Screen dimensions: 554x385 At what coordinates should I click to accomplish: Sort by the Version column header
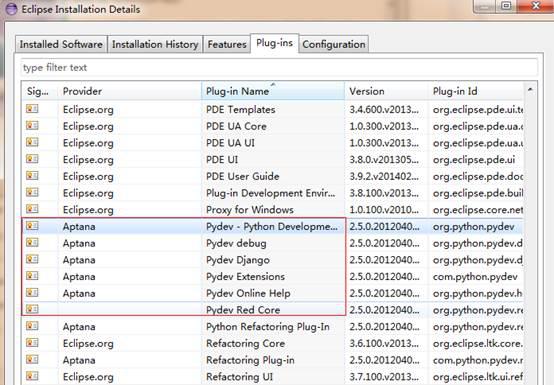386,91
